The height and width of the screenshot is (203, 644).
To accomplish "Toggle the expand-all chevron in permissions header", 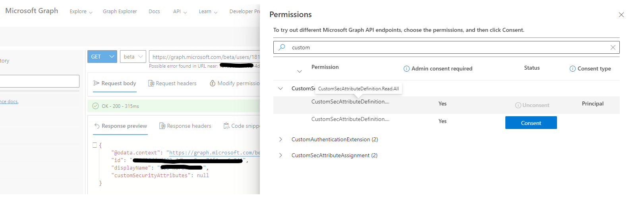I will click(300, 71).
